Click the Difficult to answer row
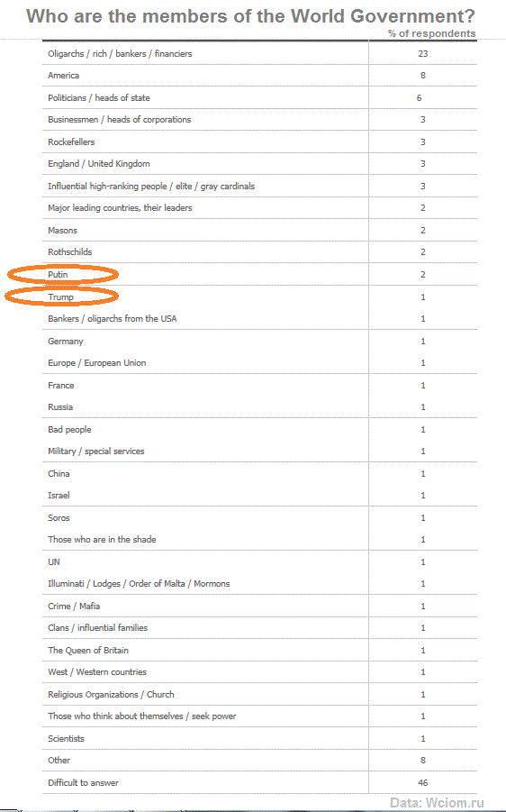Viewport: 506px width, 812px height. click(259, 782)
